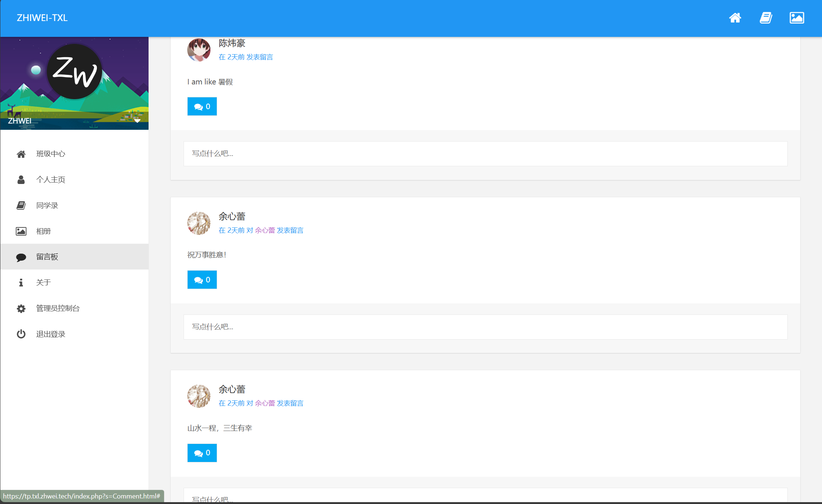
Task: Click 退出登录 logout icon
Action: click(x=20, y=334)
